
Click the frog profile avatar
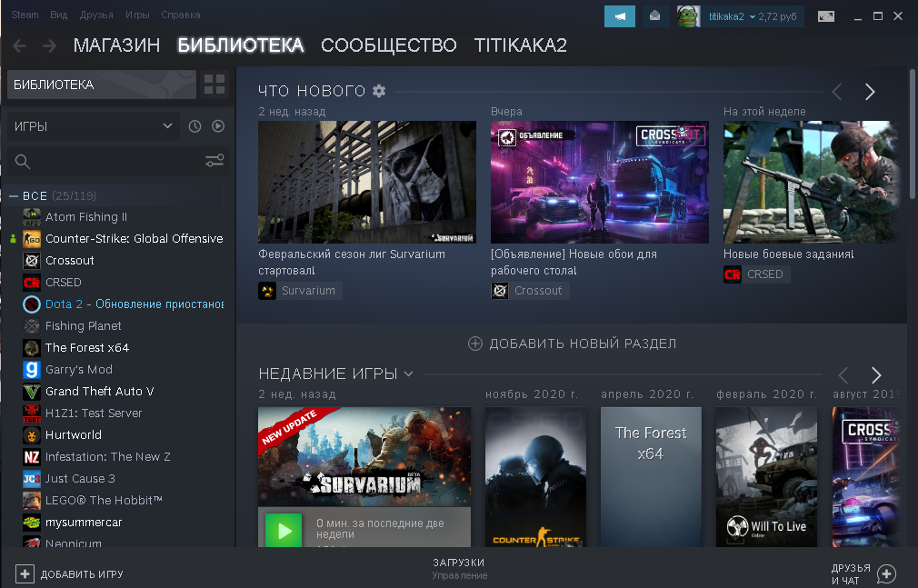pos(688,16)
